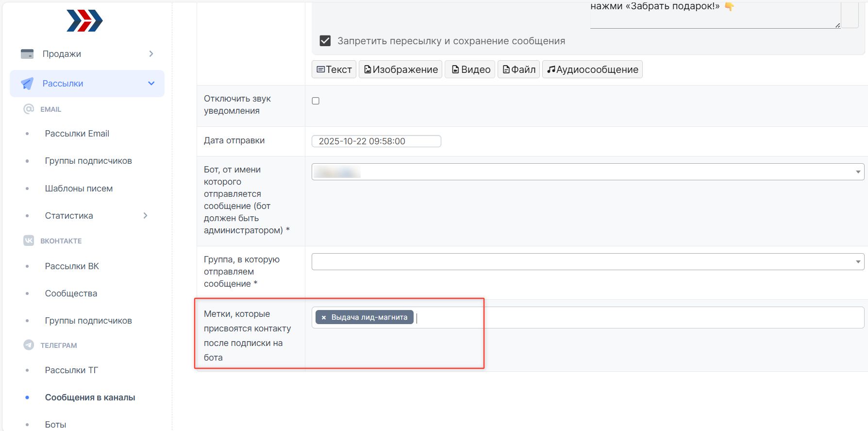Click the company logo in sidebar
The width and height of the screenshot is (868, 431).
pos(84,21)
